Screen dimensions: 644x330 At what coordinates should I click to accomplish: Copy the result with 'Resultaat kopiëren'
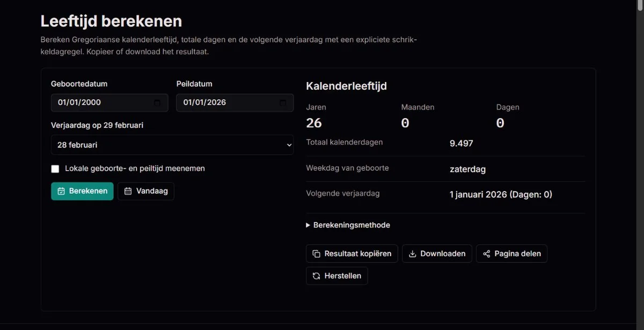click(352, 254)
